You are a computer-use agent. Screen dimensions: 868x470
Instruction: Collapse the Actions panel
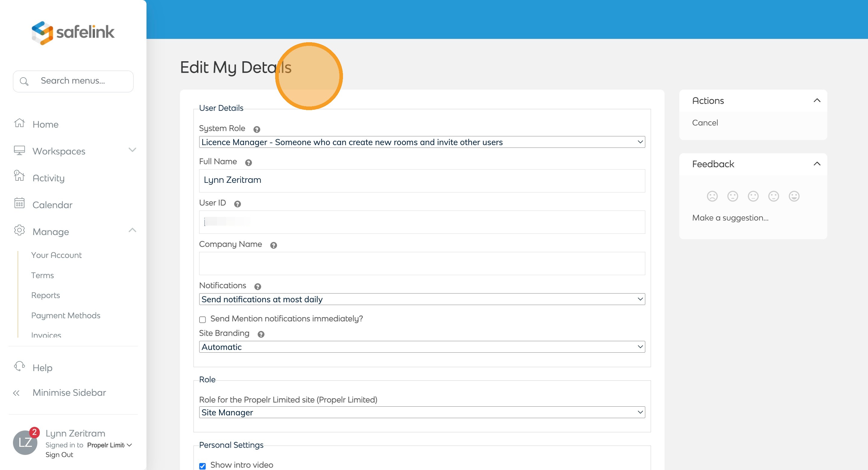tap(817, 100)
